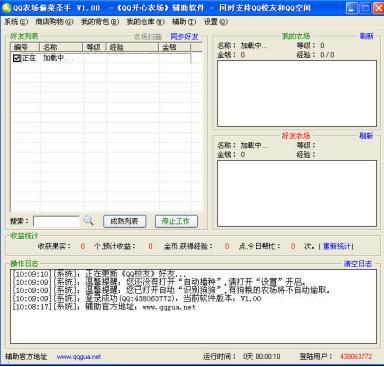
Task: Close the application window
Action: [378, 8]
